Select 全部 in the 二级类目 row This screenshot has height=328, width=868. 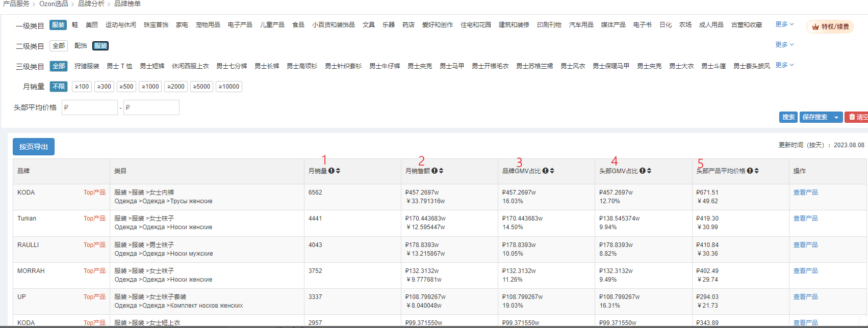click(59, 46)
